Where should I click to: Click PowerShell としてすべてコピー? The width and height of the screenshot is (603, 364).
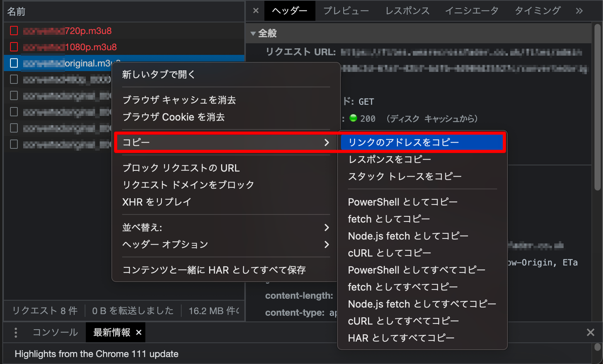(x=422, y=270)
